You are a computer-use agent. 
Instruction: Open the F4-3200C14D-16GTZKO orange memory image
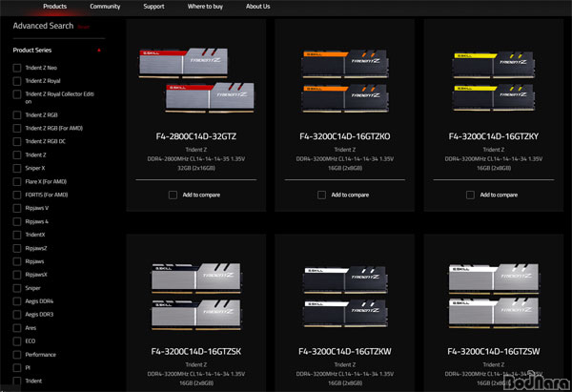[345, 81]
